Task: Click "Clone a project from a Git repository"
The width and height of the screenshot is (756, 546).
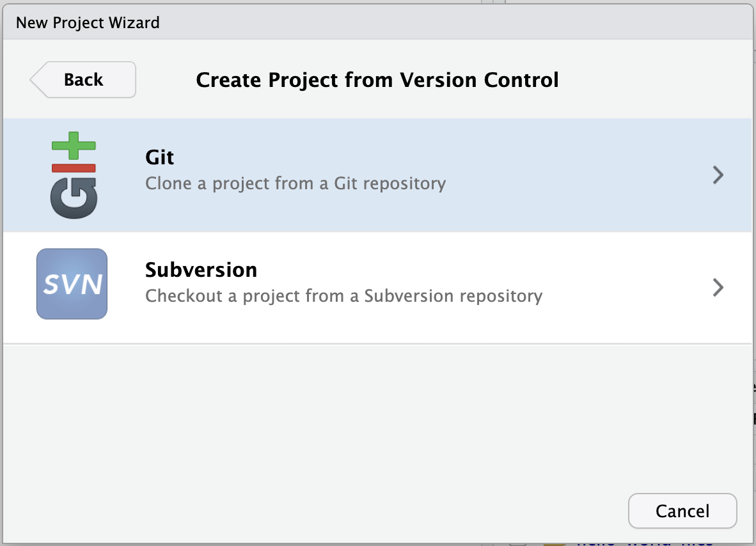Action: tap(295, 183)
